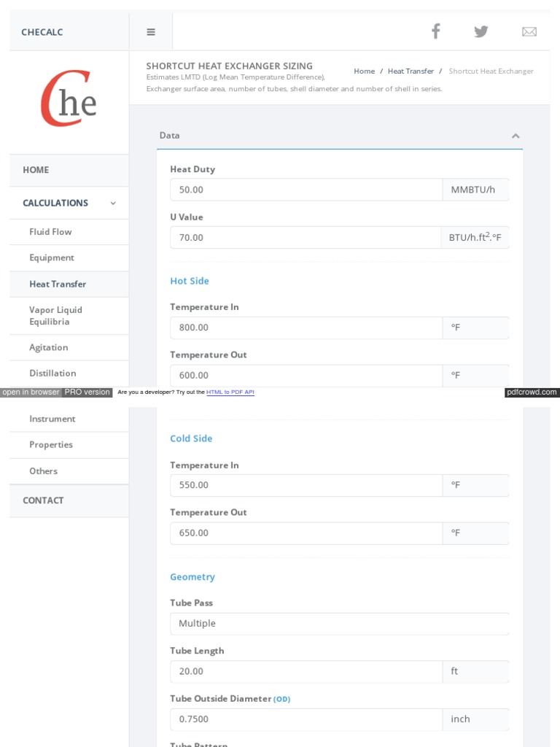Screen dimensions: 560x747
Task: Click the CHECALC brand link
Action: pyautogui.click(x=42, y=32)
